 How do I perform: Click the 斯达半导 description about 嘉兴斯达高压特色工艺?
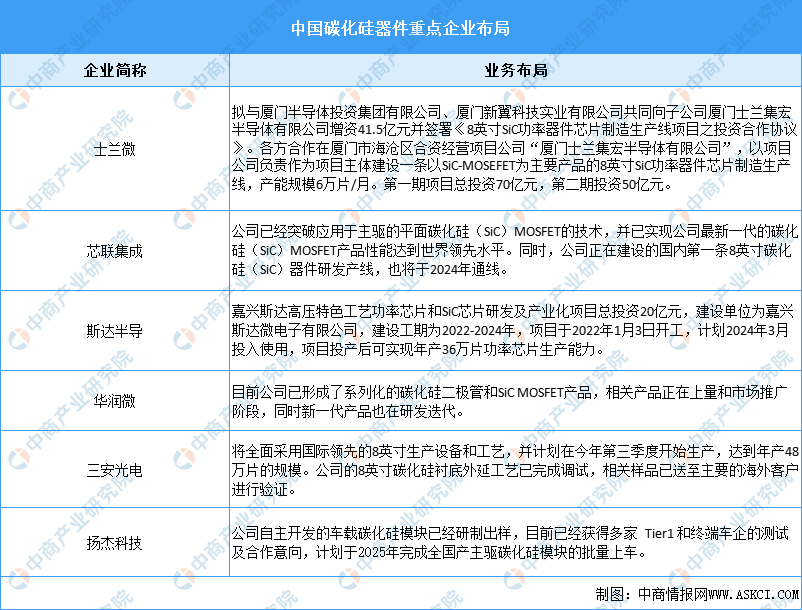[x=513, y=330]
